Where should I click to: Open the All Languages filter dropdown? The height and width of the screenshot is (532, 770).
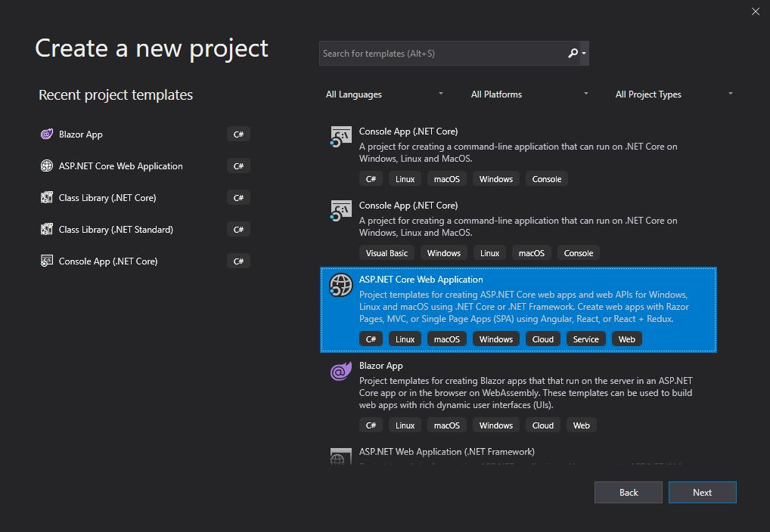(384, 94)
